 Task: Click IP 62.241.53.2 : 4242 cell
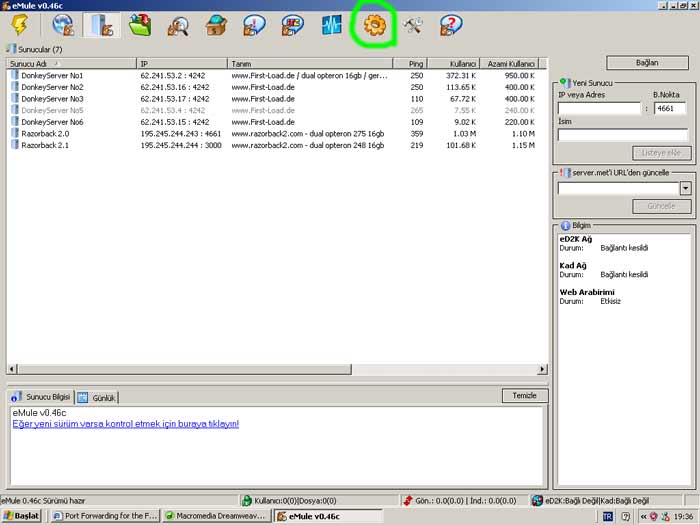[x=173, y=75]
